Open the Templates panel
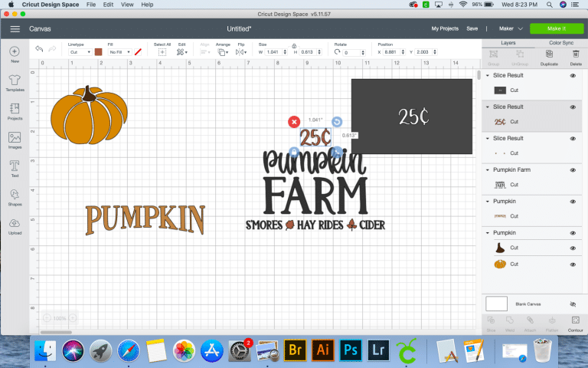Screen dimensions: 588x368 coord(15,80)
